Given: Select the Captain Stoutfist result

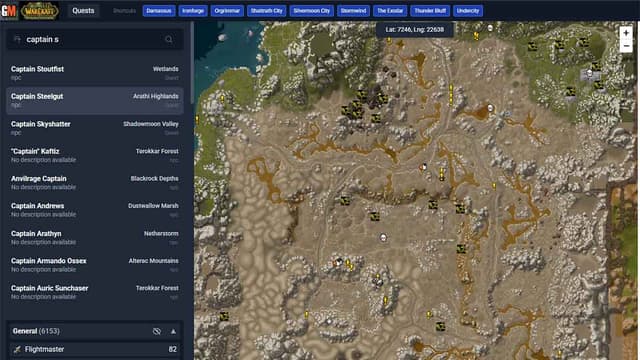Looking at the screenshot, I should pos(94,73).
